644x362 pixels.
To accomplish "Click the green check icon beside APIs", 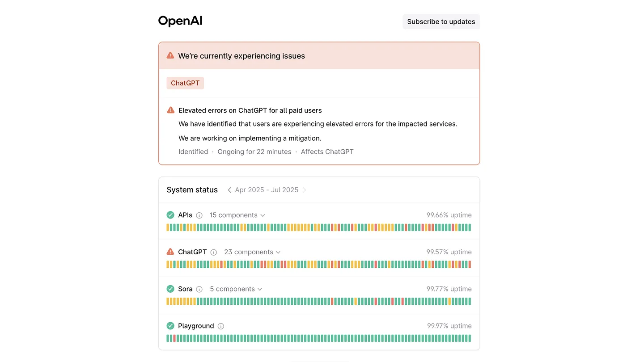I will pos(170,215).
